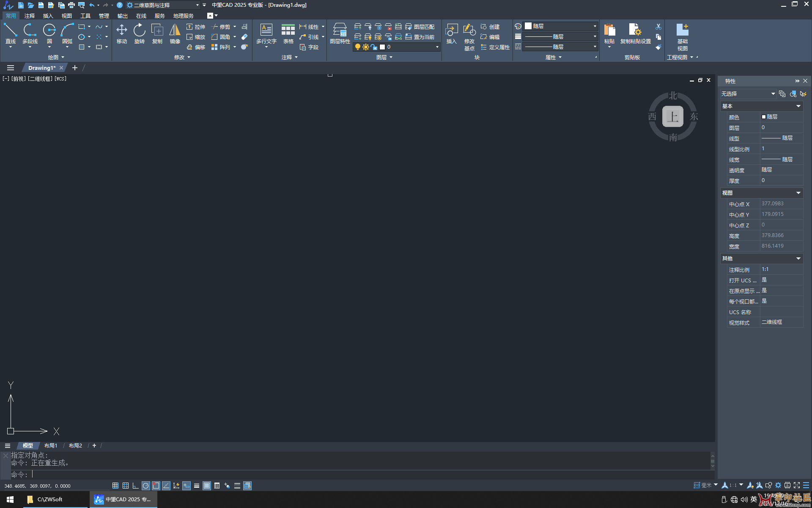812x508 pixels.
Task: Toggle the layer on/off lightbulb icon
Action: pos(358,47)
